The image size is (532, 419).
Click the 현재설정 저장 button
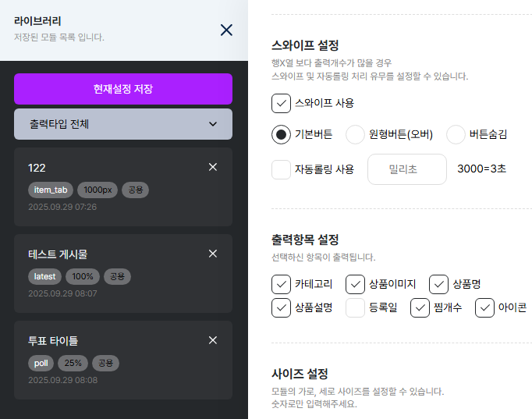point(123,89)
